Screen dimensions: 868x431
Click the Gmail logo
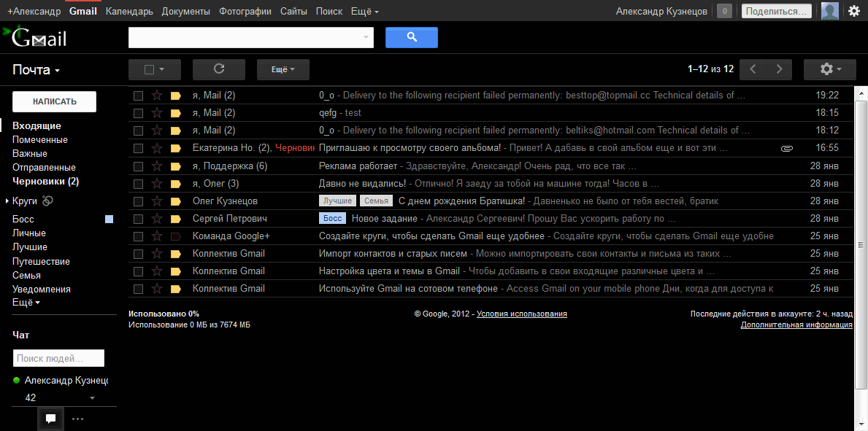35,37
